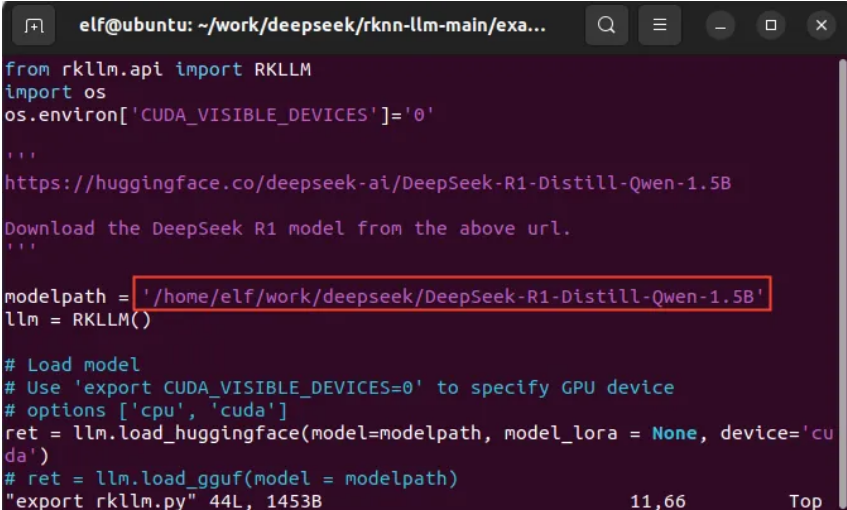The width and height of the screenshot is (847, 510).
Task: Click the '# Load model' comment
Action: pyautogui.click(x=73, y=365)
